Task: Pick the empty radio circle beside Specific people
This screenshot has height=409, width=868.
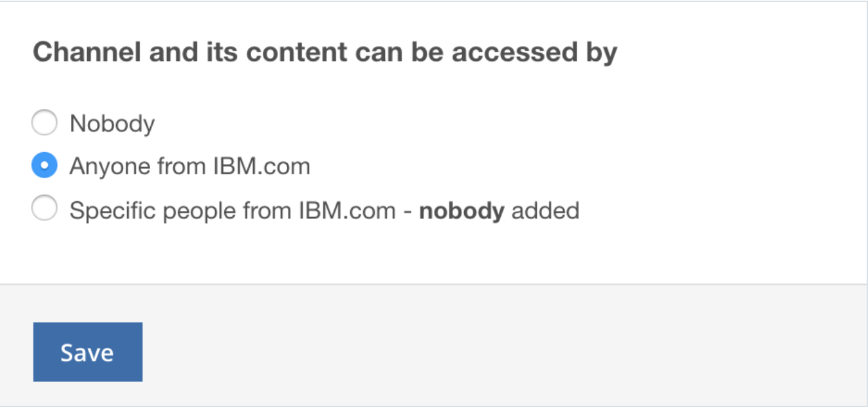Action: [45, 210]
